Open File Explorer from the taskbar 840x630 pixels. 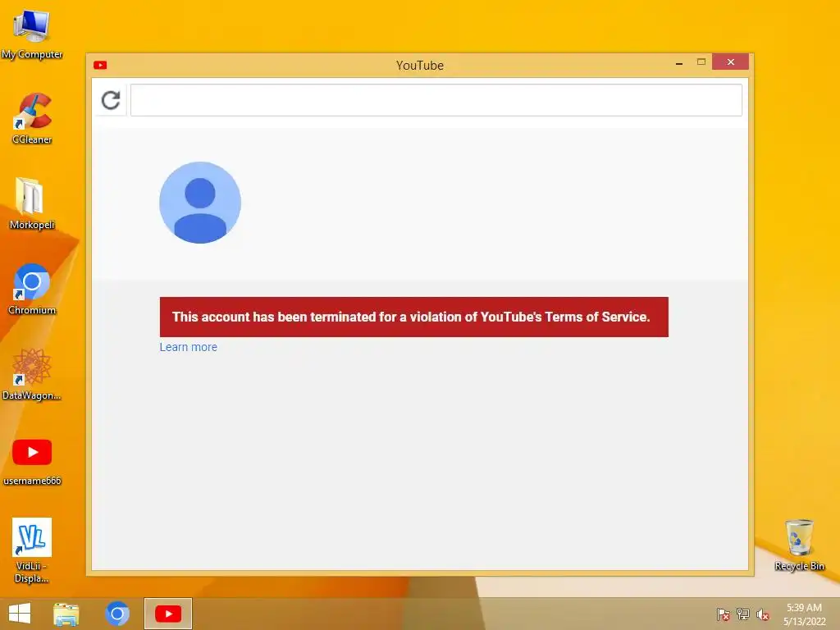[66, 614]
